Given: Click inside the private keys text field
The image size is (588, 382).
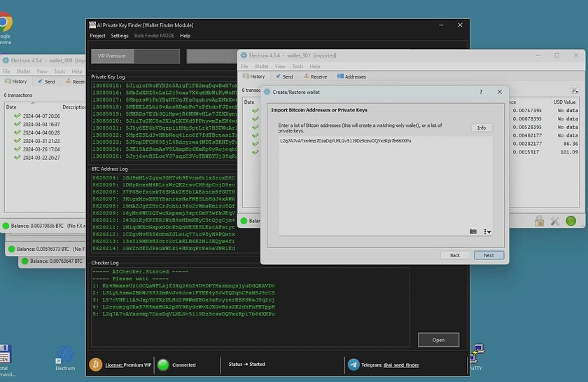Looking at the screenshot, I should pos(386,186).
